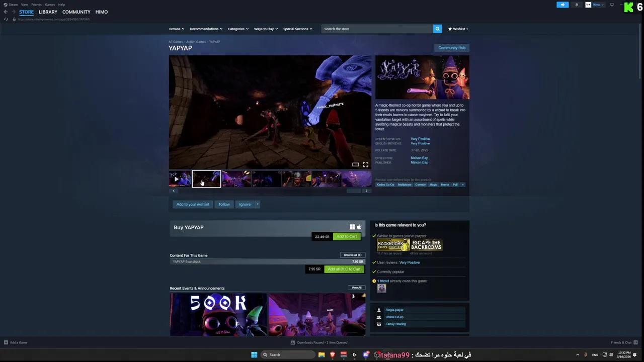
Task: Click the Windows platform icon
Action: 352,227
